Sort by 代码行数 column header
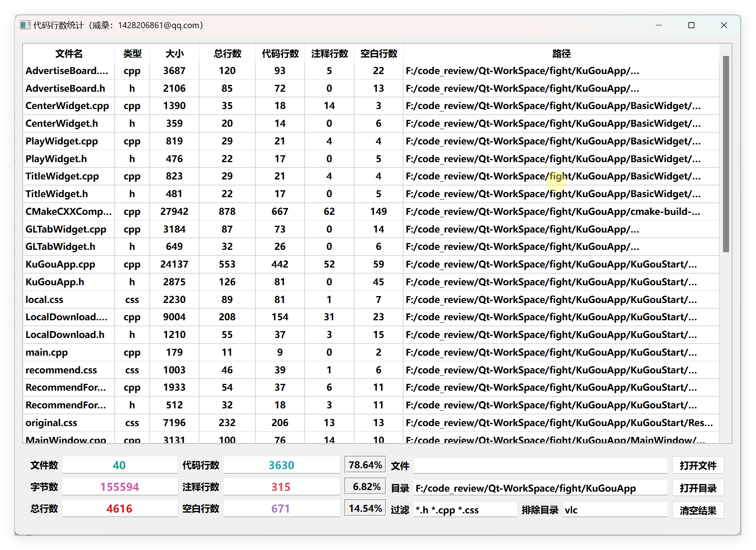Image resolution: width=756 pixels, height=550 pixels. [280, 54]
